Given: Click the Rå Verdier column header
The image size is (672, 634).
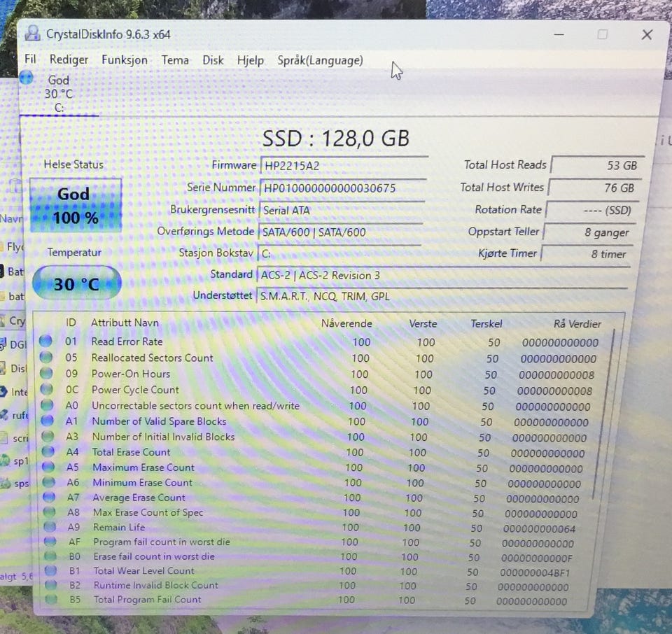Looking at the screenshot, I should (x=577, y=324).
